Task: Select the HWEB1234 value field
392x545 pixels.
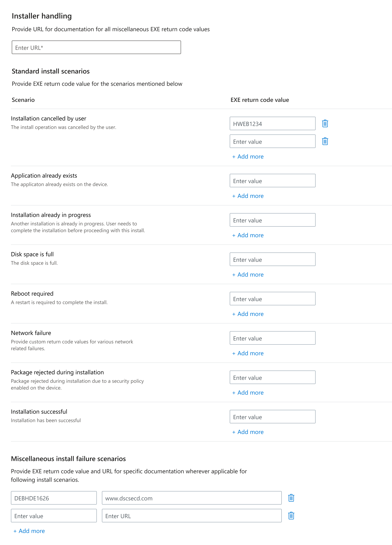Action: 273,123
